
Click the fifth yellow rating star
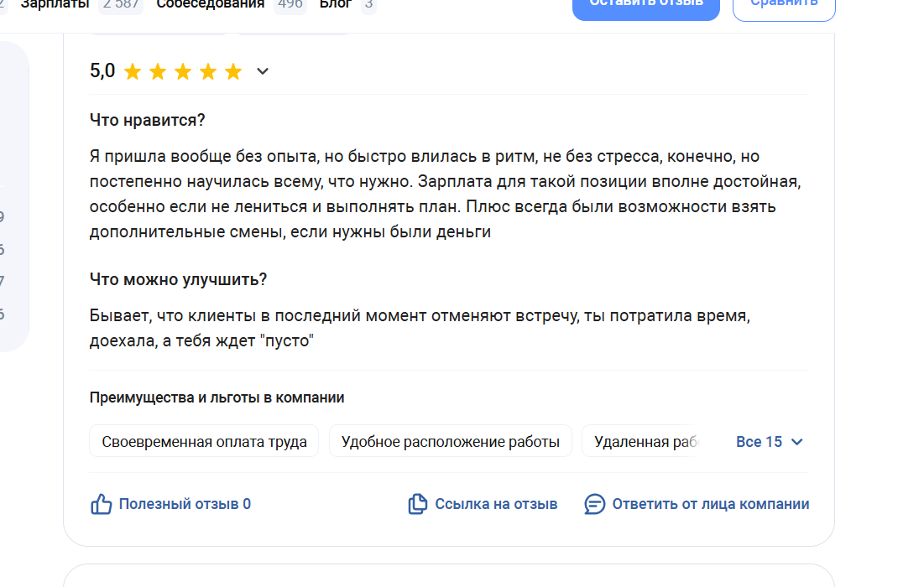click(x=233, y=72)
